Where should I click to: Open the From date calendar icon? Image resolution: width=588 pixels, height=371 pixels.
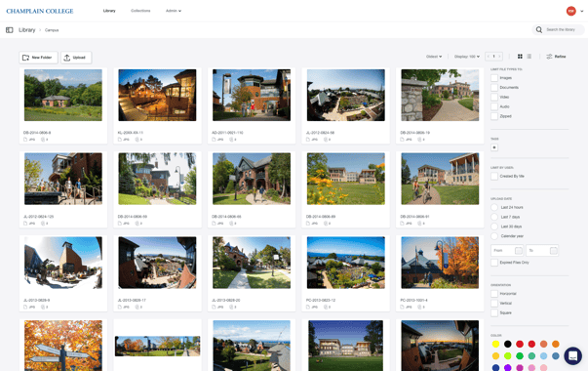(518, 251)
